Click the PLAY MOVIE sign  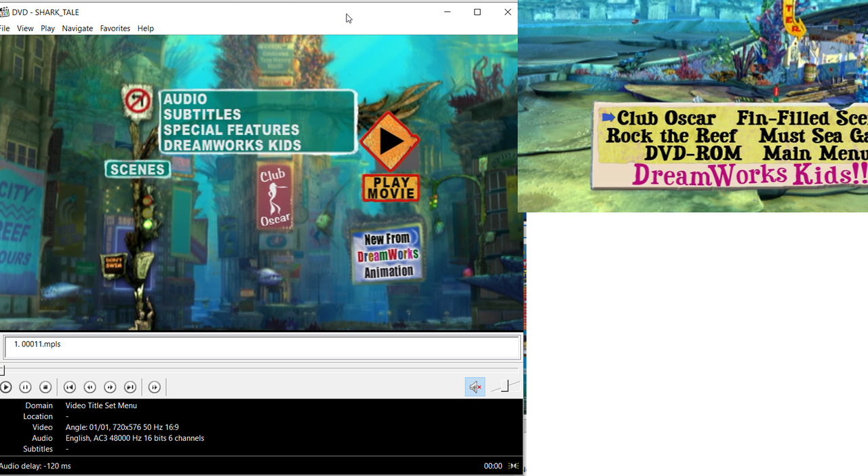[x=391, y=188]
